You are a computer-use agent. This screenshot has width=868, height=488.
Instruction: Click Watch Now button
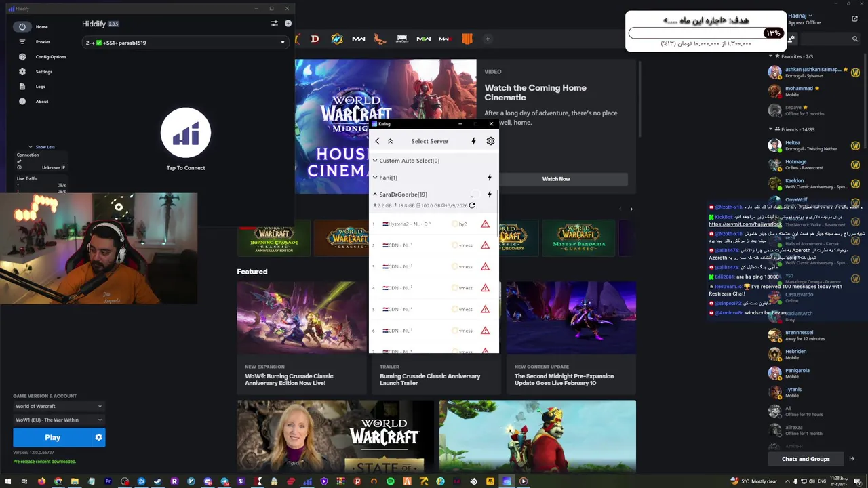pyautogui.click(x=556, y=179)
